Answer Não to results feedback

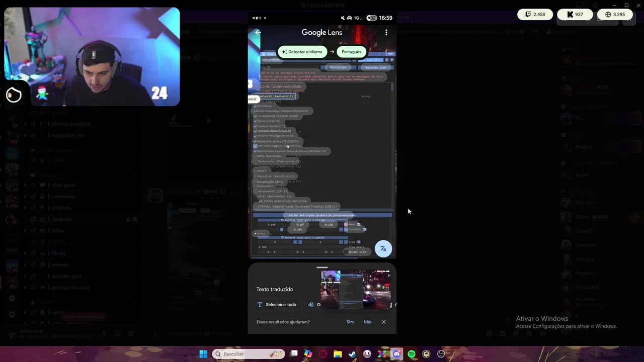(368, 322)
